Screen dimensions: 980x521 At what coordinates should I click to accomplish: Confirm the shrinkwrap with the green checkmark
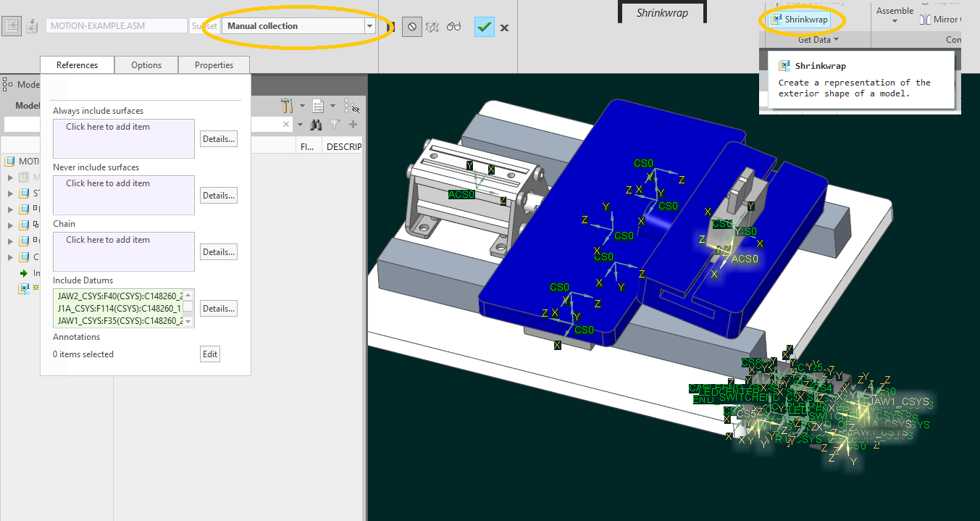coord(484,26)
